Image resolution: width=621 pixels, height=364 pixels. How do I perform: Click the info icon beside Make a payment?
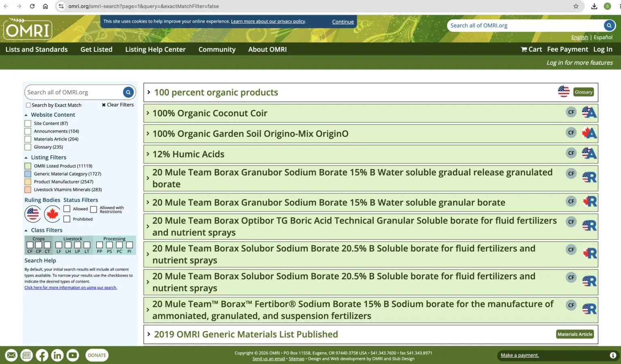(613, 355)
